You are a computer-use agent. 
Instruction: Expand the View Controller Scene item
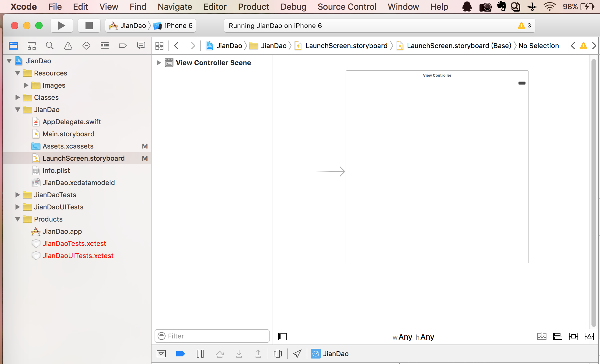point(159,63)
